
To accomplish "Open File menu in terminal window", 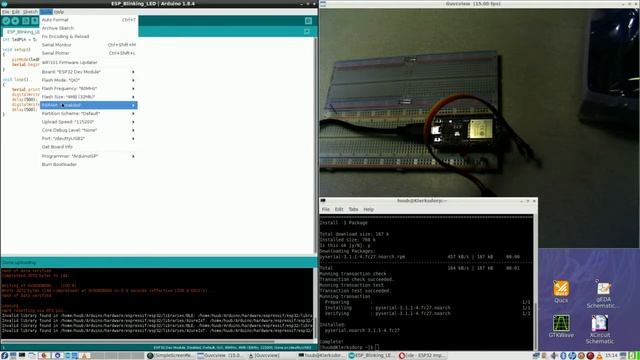I will (325, 209).
